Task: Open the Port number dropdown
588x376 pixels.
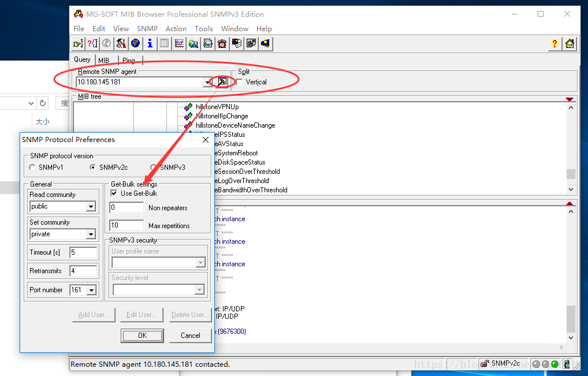Action: (91, 290)
